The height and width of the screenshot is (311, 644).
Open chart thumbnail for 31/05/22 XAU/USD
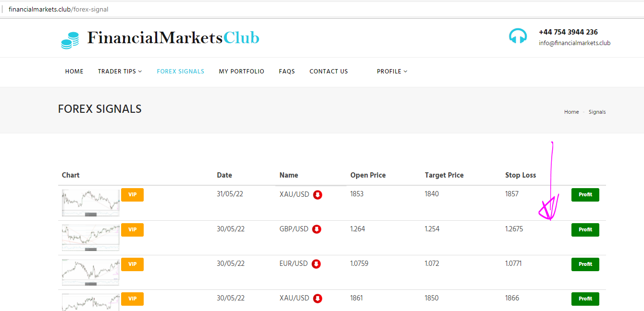[90, 203]
